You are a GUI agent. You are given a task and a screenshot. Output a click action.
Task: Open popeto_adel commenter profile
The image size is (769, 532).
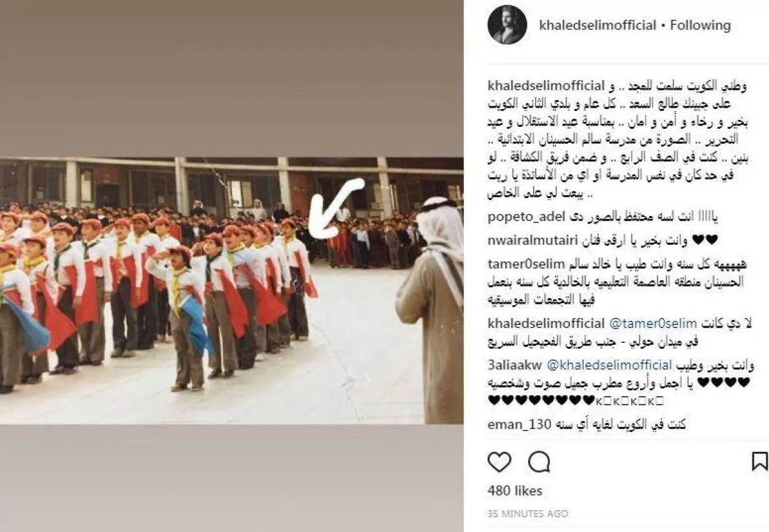click(x=520, y=217)
